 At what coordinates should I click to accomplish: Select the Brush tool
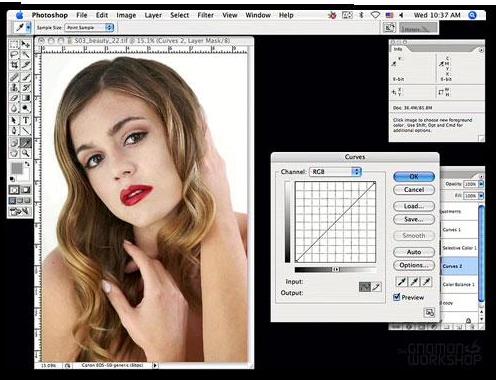point(26,77)
